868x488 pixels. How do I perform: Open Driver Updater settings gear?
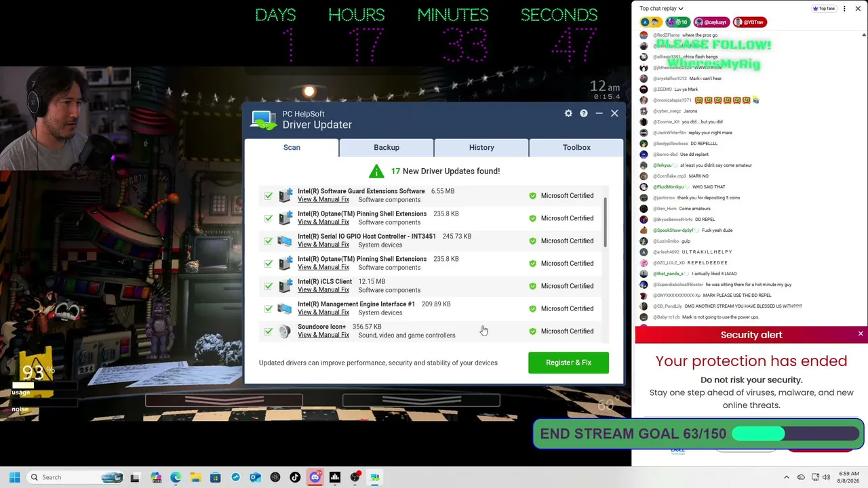[568, 113]
